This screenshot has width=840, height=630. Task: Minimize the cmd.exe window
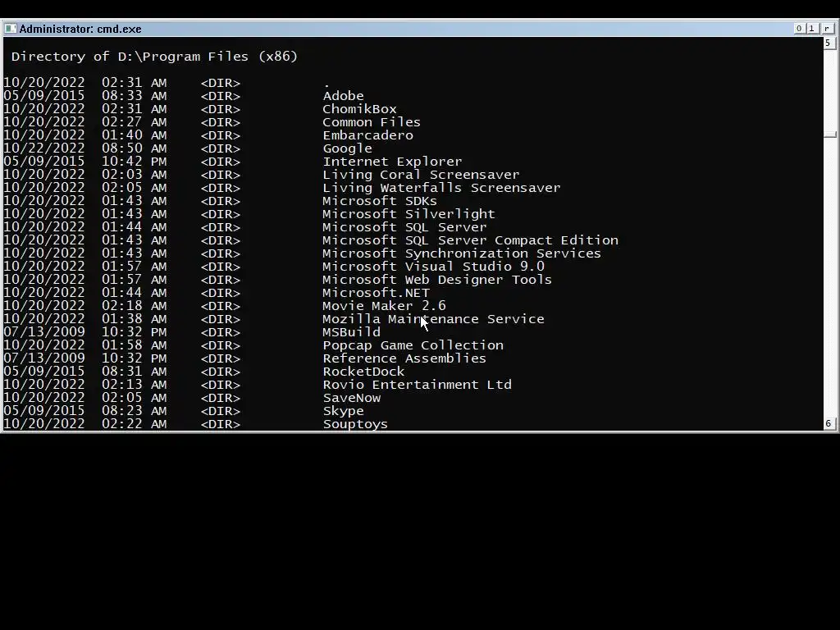click(x=799, y=29)
